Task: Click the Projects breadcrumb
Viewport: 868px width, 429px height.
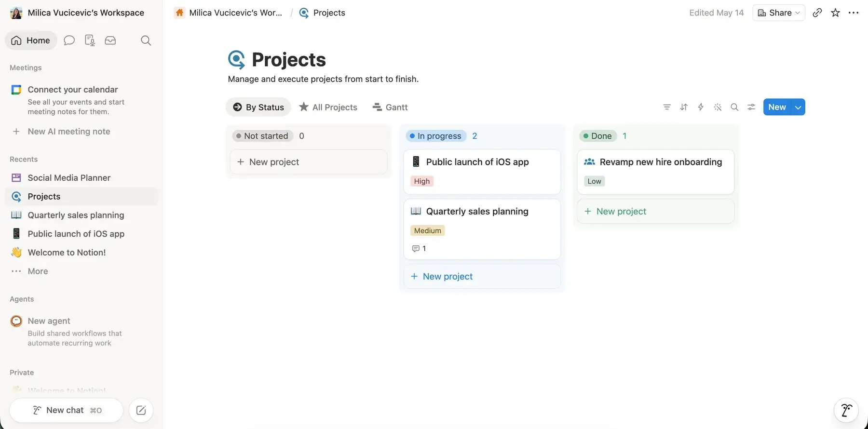Action: click(323, 13)
